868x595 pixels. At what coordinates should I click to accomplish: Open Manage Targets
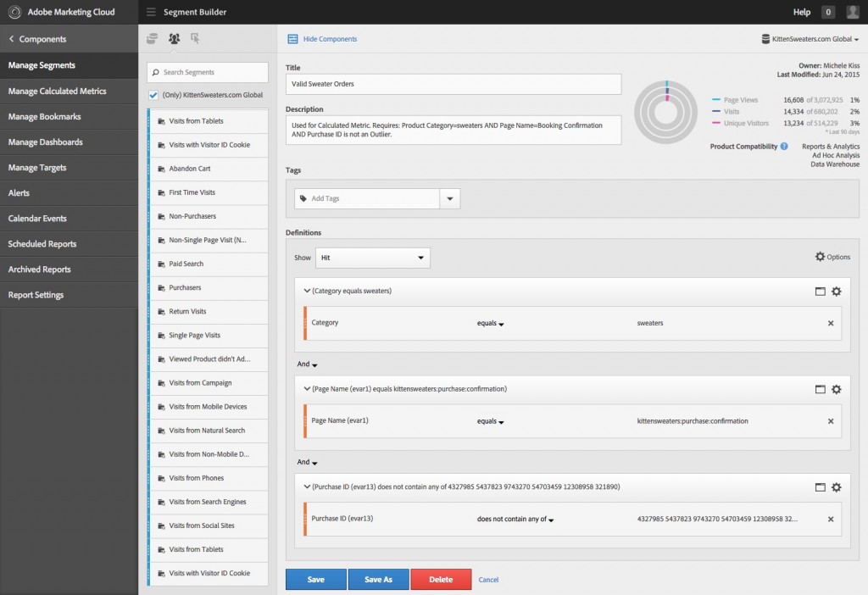click(x=69, y=168)
